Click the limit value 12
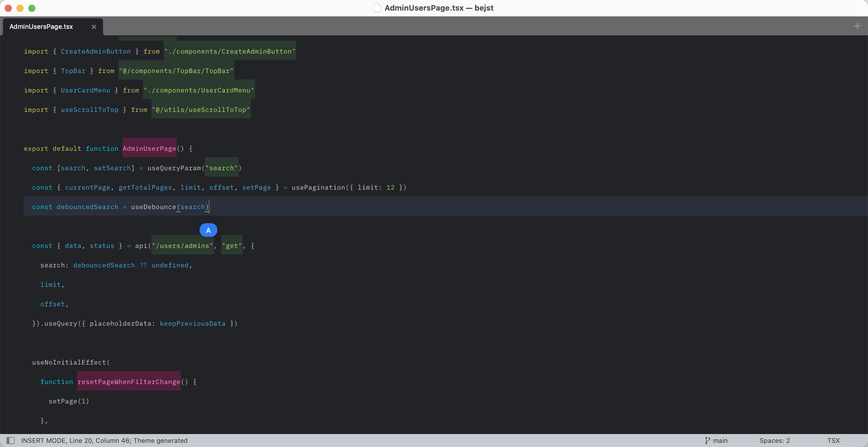Viewport: 868px width, 447px height. click(x=390, y=188)
